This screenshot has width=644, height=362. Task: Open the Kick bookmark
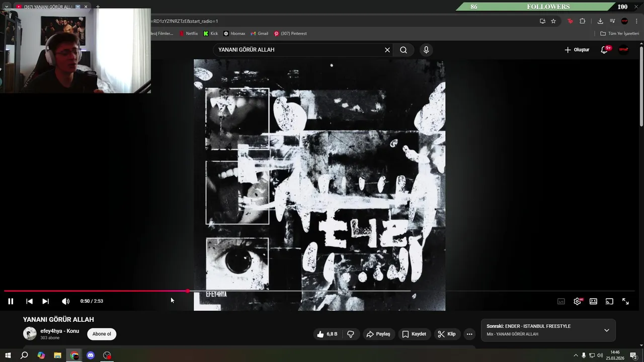pyautogui.click(x=211, y=34)
